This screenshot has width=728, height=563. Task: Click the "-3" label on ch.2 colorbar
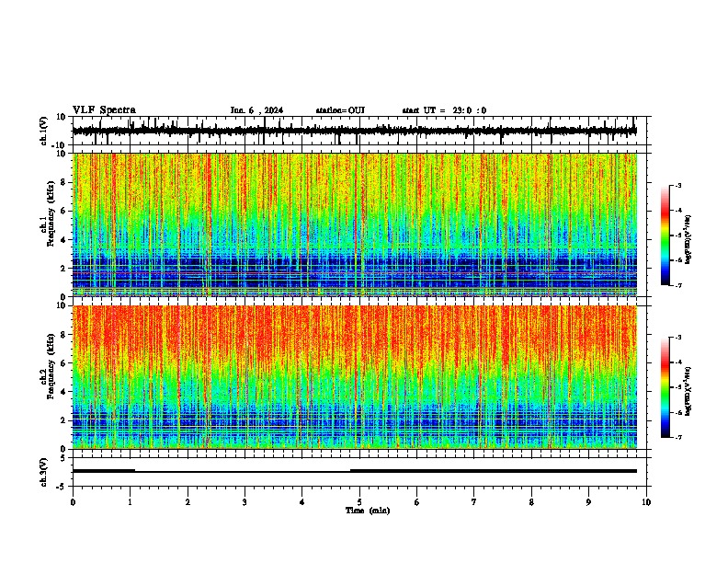click(677, 338)
